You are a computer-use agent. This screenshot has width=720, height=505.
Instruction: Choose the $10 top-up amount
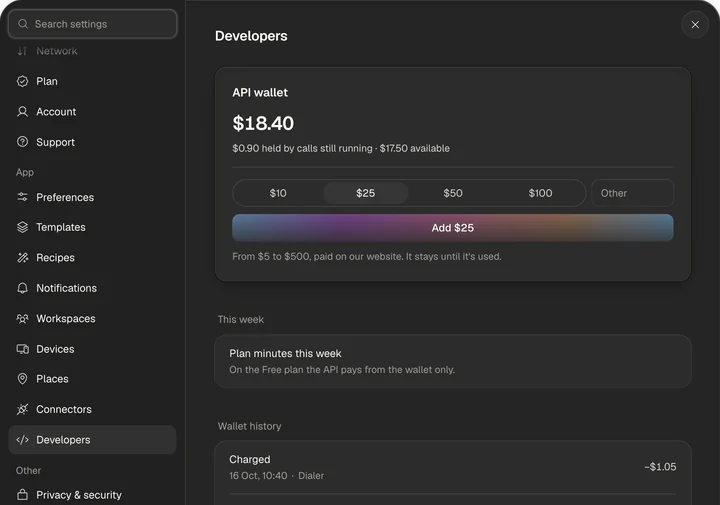tap(278, 193)
